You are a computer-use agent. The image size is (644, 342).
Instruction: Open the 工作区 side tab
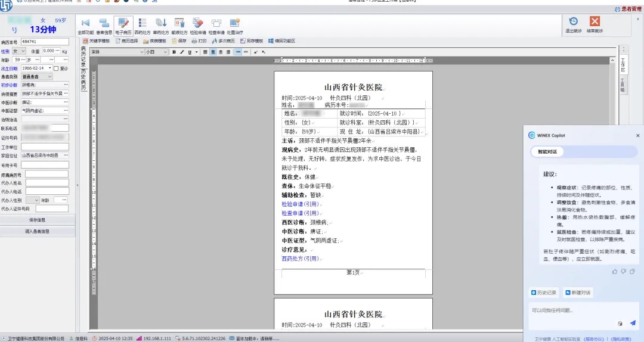(x=623, y=66)
